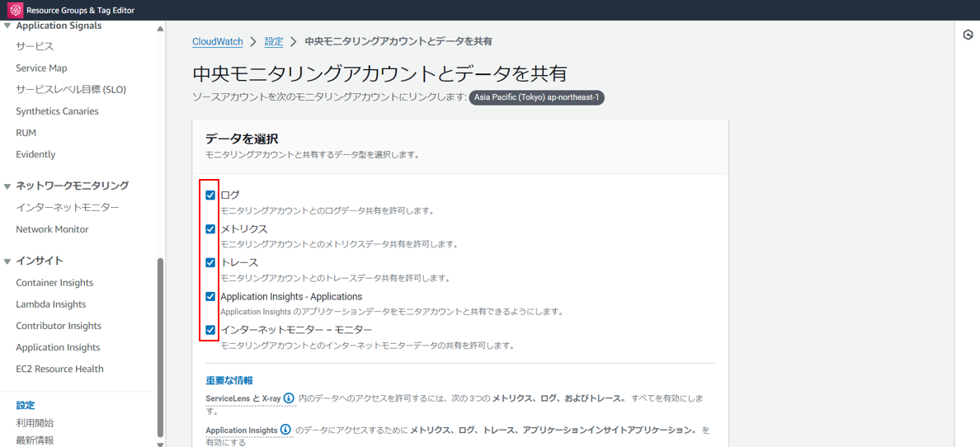Go to サービスレベル目標 (SLO)
Image resolution: width=980 pixels, height=447 pixels.
[71, 89]
